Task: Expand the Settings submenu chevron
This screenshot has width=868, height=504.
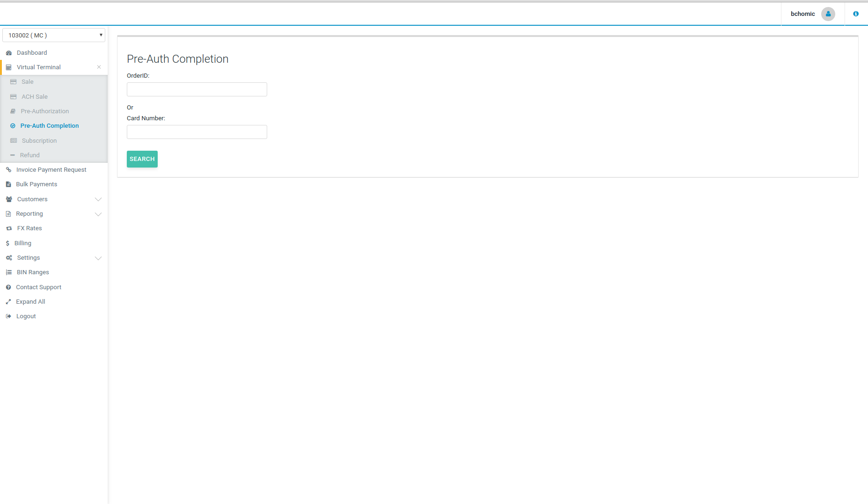Action: pos(98,258)
